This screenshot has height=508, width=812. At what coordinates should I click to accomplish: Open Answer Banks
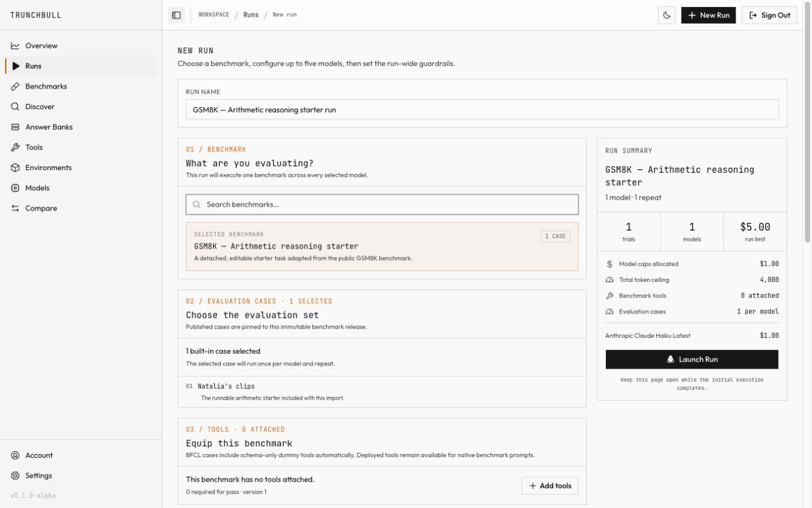pyautogui.click(x=80, y=127)
